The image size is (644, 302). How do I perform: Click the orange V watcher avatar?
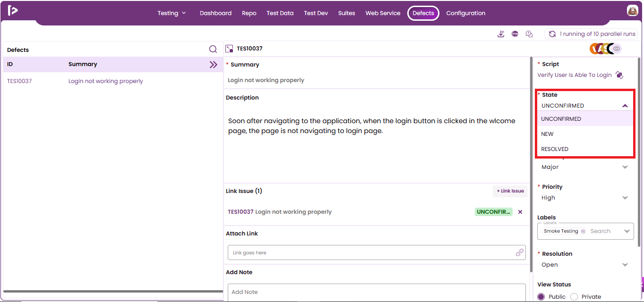click(x=594, y=48)
